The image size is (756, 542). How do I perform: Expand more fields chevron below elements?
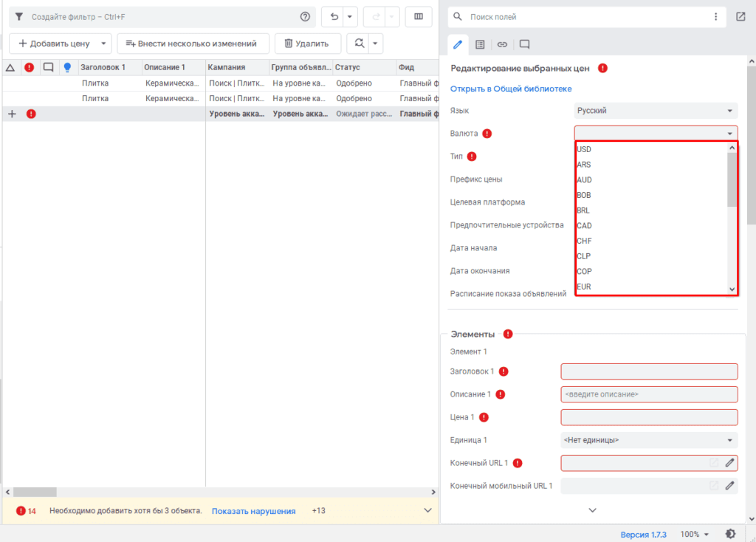593,510
